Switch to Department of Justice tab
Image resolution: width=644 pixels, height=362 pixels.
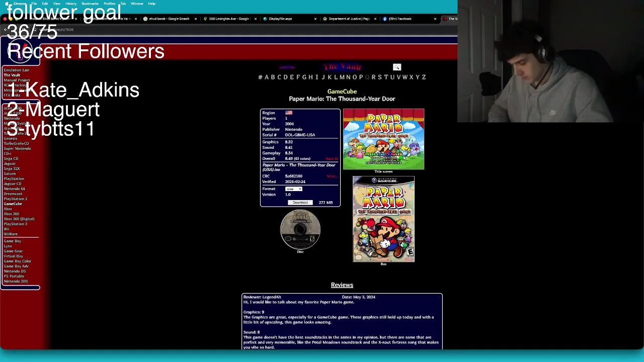[349, 19]
